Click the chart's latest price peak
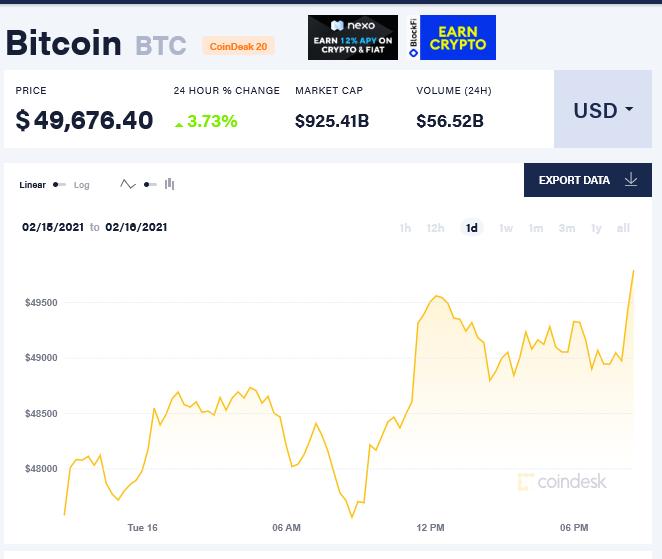Viewport: 662px width, 559px height. tap(633, 271)
